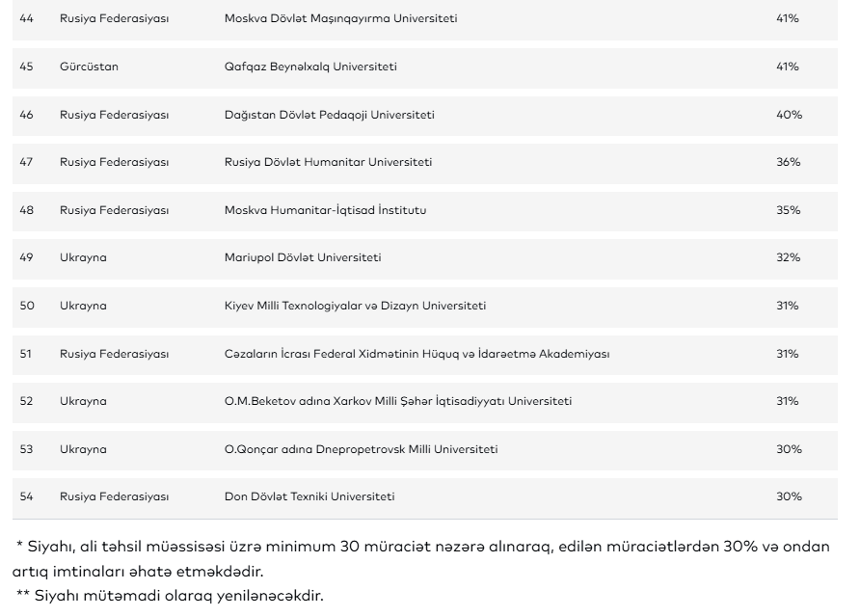Click Moskva Dövlət Maşınqayırma Universiteti row name
860x616 pixels.
(x=340, y=19)
